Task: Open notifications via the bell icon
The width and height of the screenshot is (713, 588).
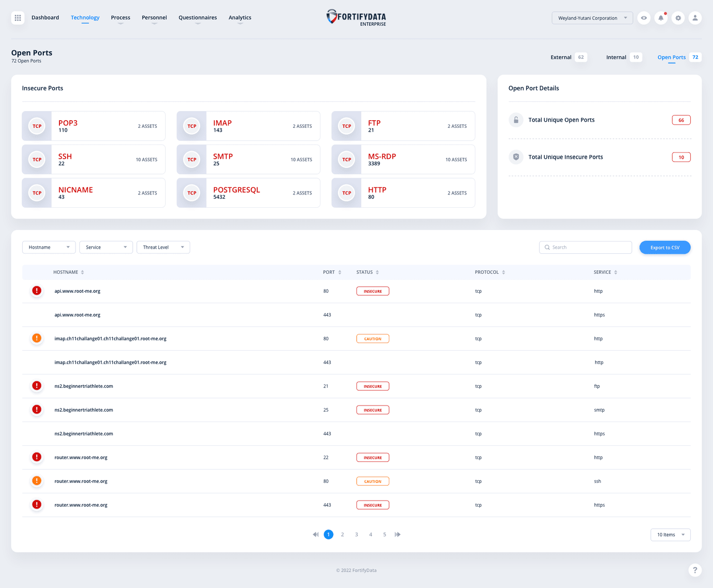Action: point(661,18)
